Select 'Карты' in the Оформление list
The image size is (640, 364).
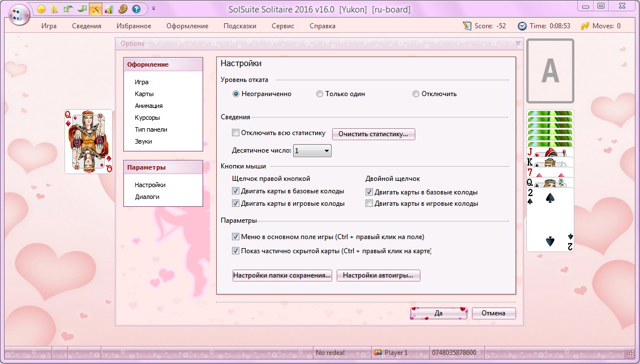[144, 94]
